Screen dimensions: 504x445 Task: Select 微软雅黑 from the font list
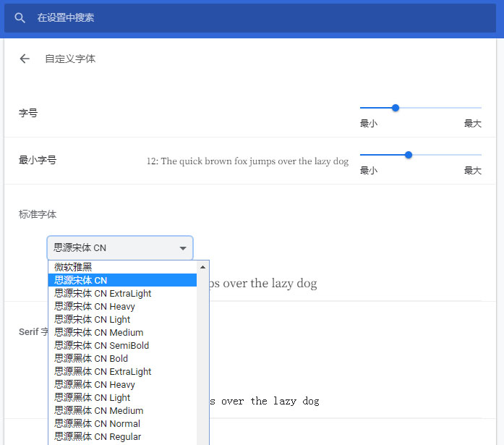(122, 267)
